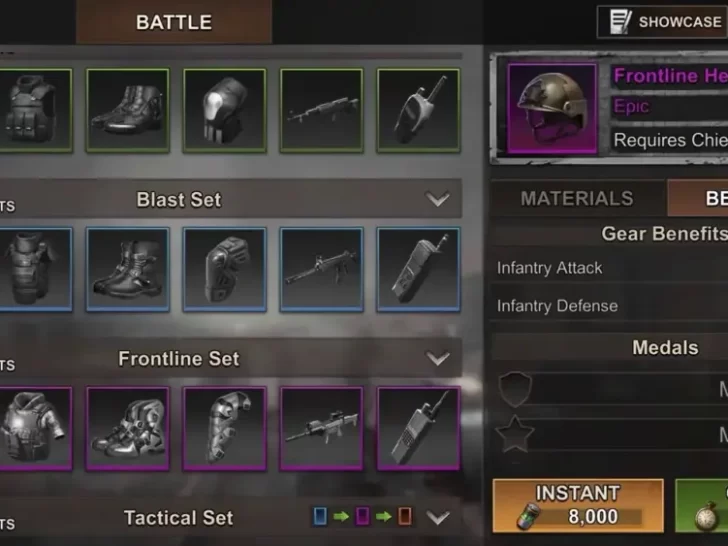Switch to the BATTLE tab
The height and width of the screenshot is (546, 728).
tap(174, 22)
